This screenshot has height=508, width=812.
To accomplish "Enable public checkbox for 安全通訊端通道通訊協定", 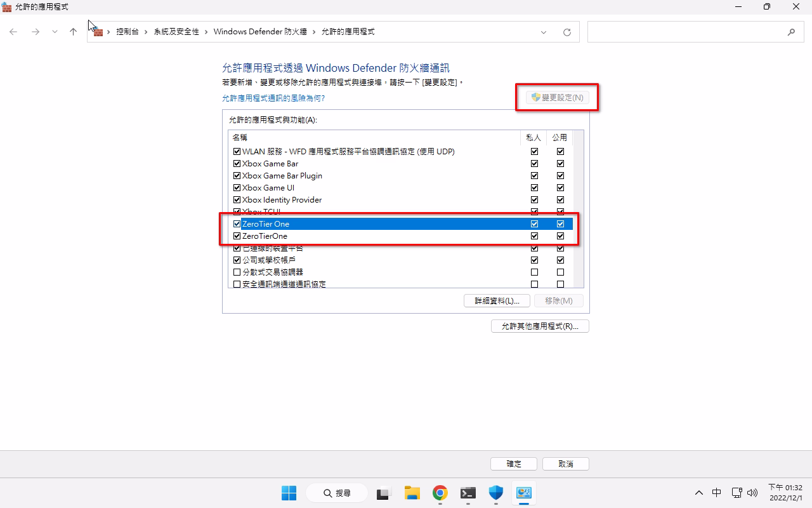I will tap(560, 284).
